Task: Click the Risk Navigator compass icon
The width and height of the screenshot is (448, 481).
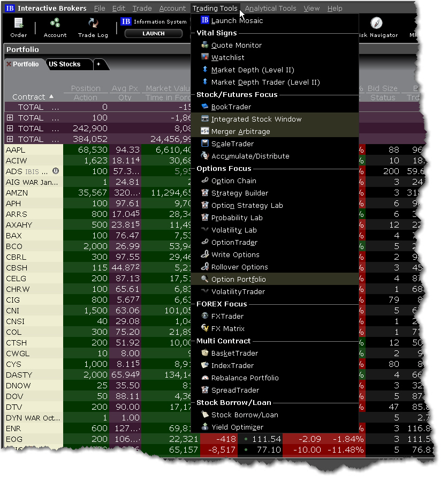Action: pos(376,23)
